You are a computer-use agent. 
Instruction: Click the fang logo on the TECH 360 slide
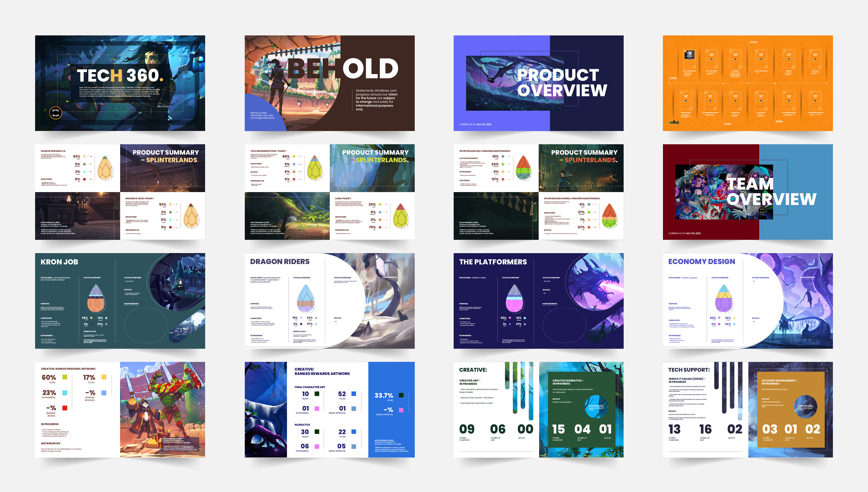pyautogui.click(x=56, y=113)
